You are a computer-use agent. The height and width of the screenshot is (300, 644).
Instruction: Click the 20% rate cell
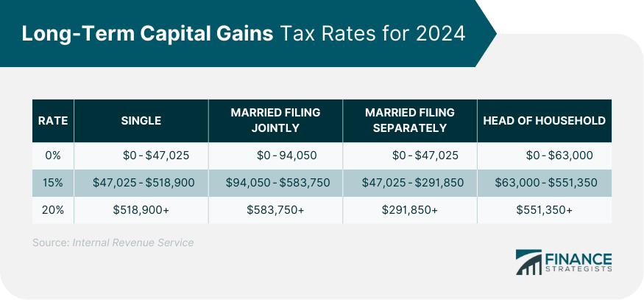coord(53,210)
